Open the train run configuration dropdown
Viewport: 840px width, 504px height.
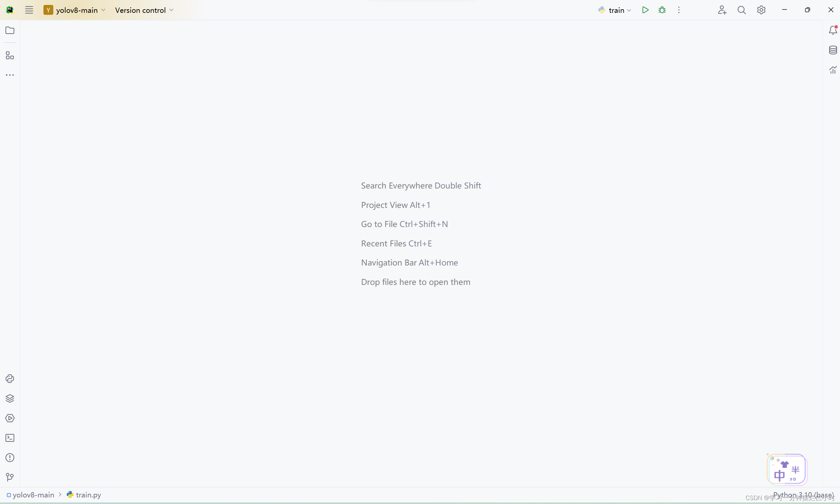click(615, 10)
